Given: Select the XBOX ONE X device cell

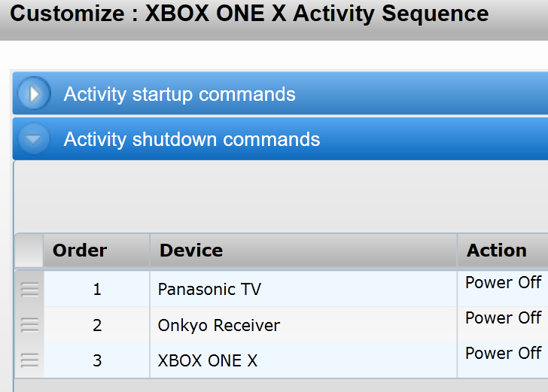Looking at the screenshot, I should pyautogui.click(x=303, y=360).
